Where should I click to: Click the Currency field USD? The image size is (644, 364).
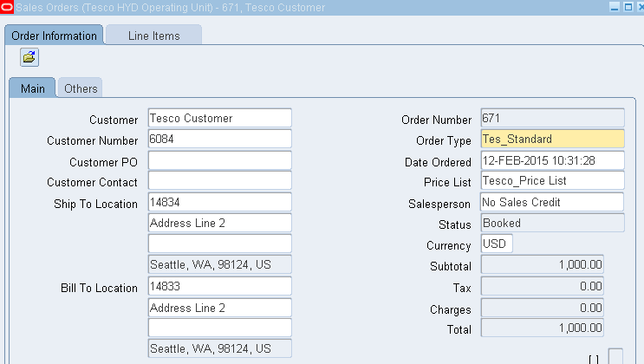point(497,244)
